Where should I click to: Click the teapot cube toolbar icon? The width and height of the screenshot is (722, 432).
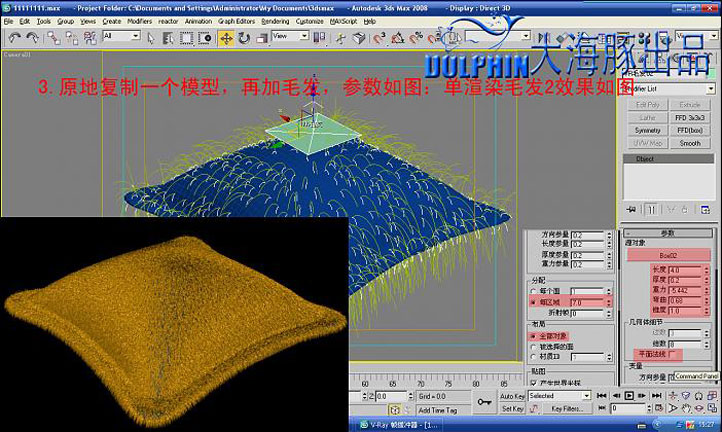pos(359,38)
